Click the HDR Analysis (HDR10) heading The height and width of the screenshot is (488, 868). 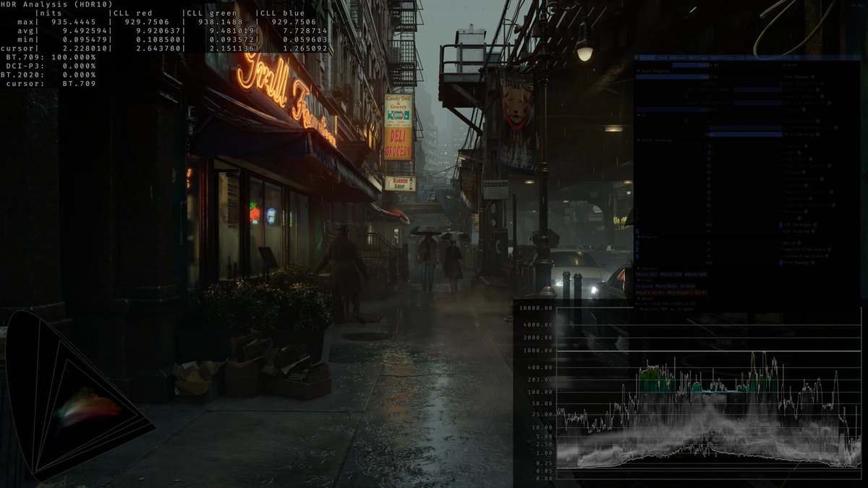click(x=56, y=4)
